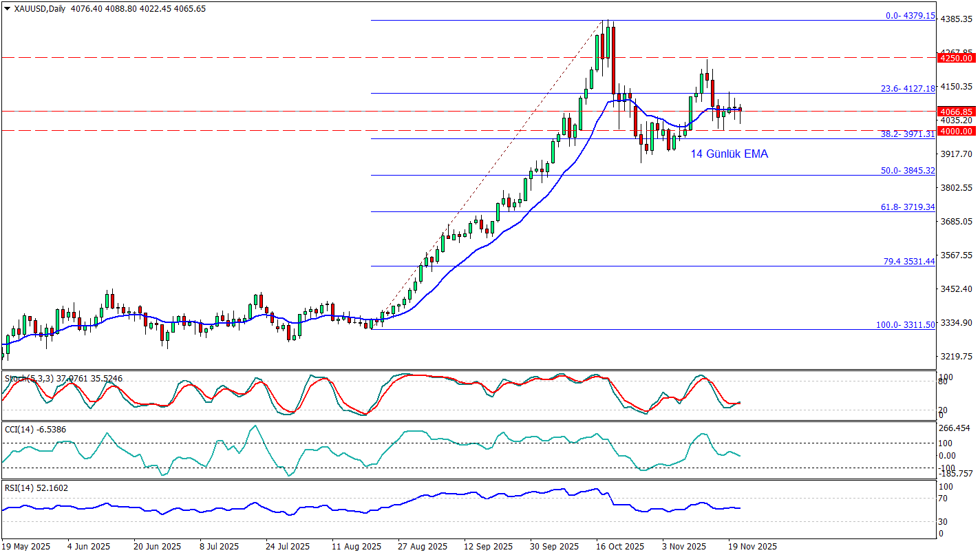Click the '14 Günlük EMA' text annotation
The image size is (980, 555).
point(729,154)
